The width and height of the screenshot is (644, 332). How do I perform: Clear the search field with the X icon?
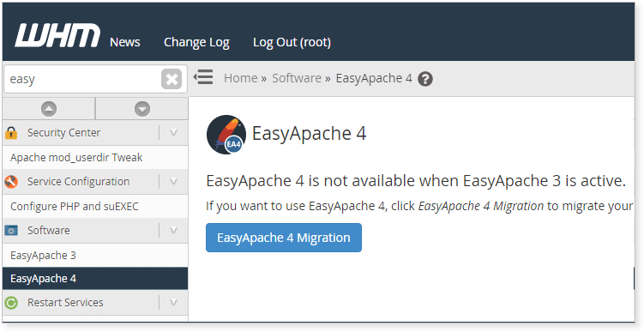pyautogui.click(x=172, y=79)
